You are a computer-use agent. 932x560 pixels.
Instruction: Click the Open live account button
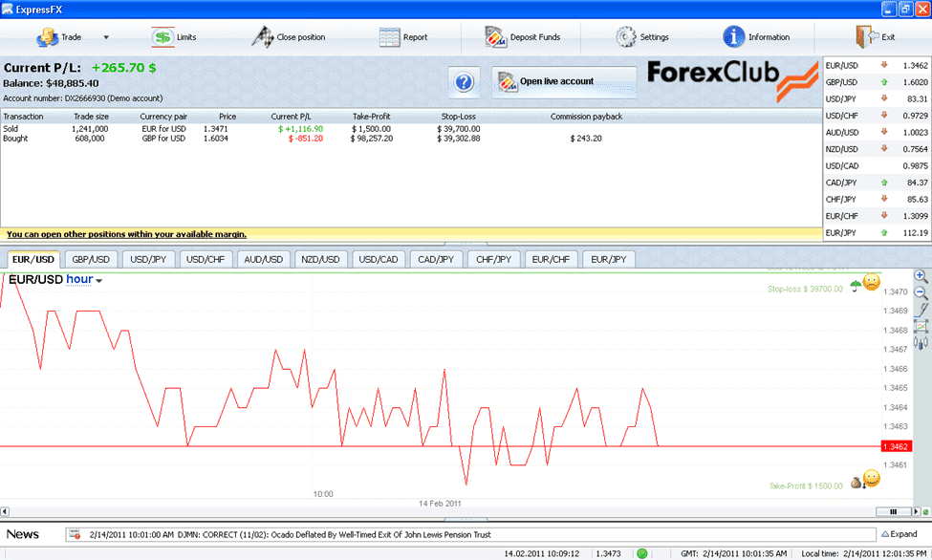click(x=564, y=82)
